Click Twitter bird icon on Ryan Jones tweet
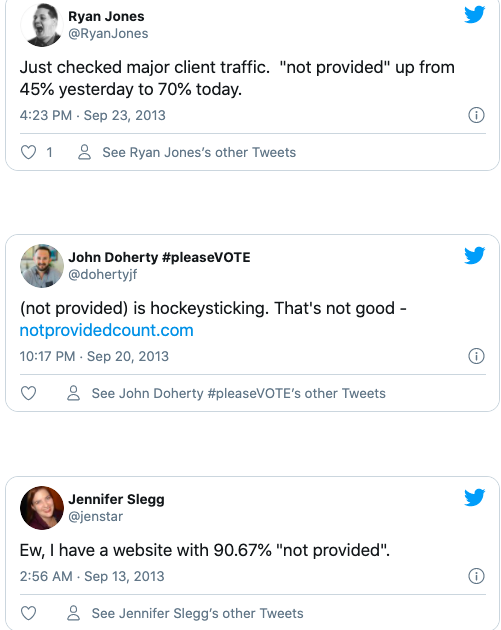 474,15
